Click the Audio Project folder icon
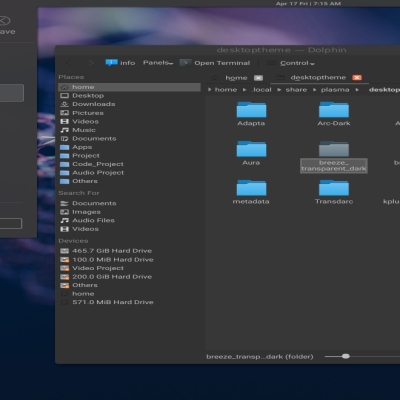The image size is (400, 400). 64,173
